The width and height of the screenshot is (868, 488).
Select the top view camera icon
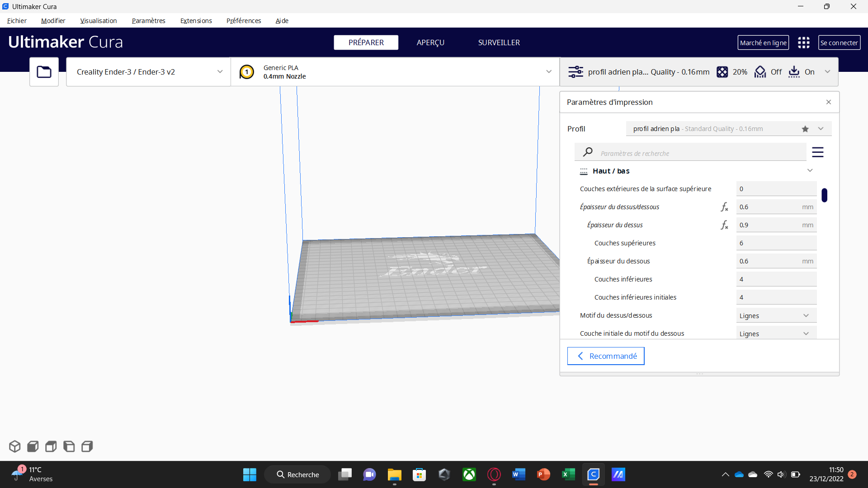51,446
